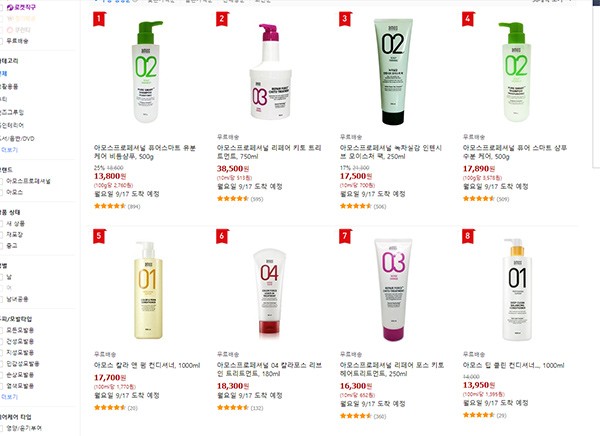Click the red rank 4 badge
This screenshot has height=436, width=600.
point(468,19)
